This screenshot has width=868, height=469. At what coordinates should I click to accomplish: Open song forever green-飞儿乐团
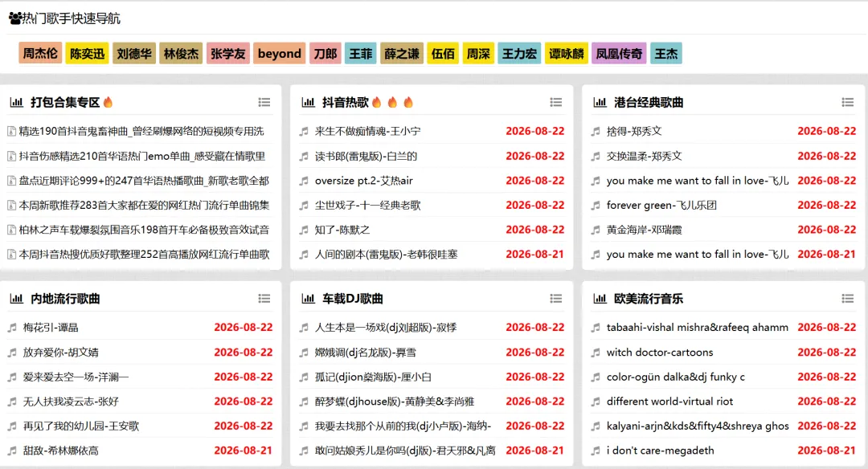[661, 206]
